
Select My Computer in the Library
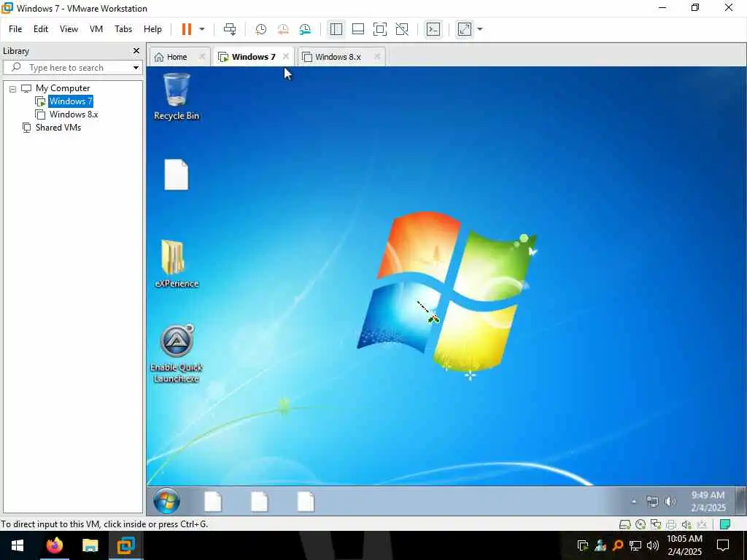pos(63,88)
